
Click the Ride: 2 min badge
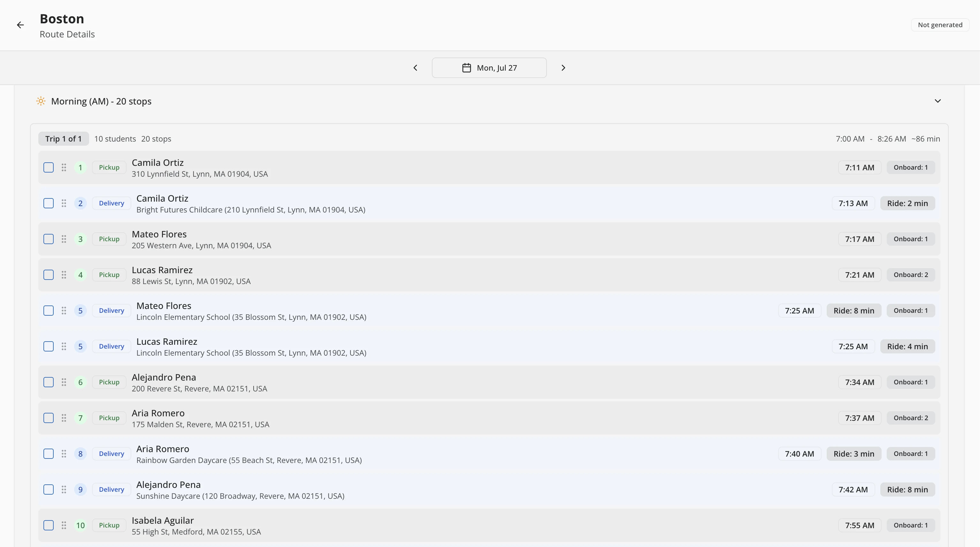[x=907, y=203]
